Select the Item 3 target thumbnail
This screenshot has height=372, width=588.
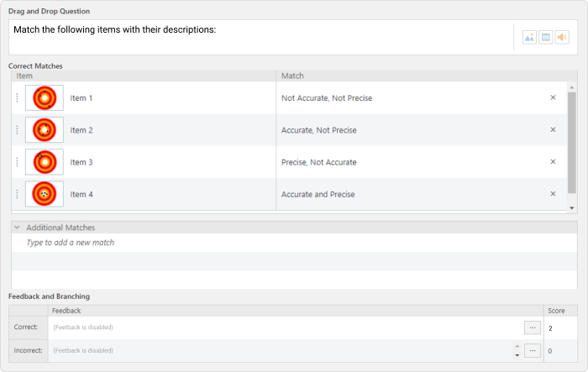(x=45, y=162)
